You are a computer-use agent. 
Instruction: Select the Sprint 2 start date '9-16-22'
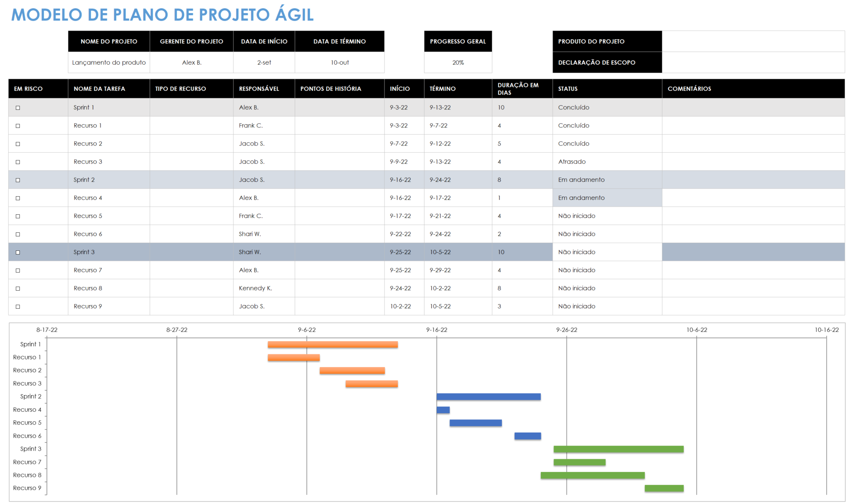click(x=404, y=180)
